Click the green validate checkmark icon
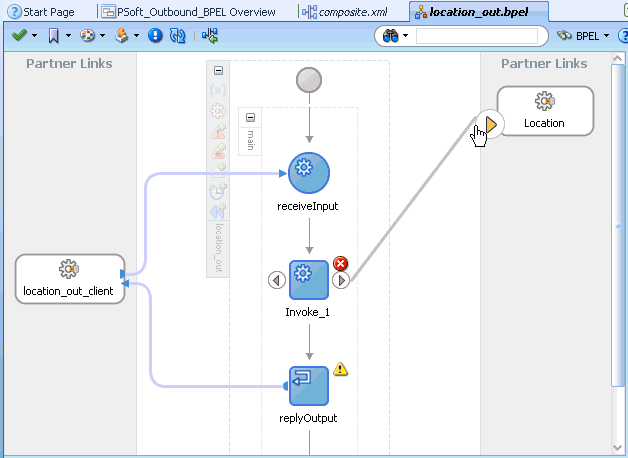Screen dimensions: 628x458 coord(19,36)
